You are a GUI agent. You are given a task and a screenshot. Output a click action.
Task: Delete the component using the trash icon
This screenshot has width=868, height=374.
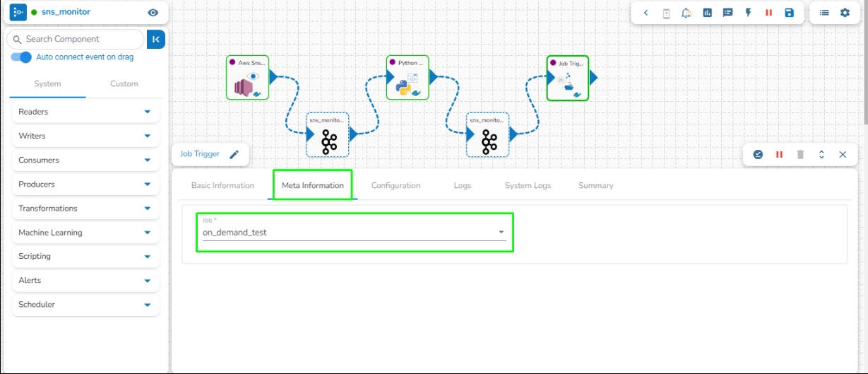click(800, 154)
